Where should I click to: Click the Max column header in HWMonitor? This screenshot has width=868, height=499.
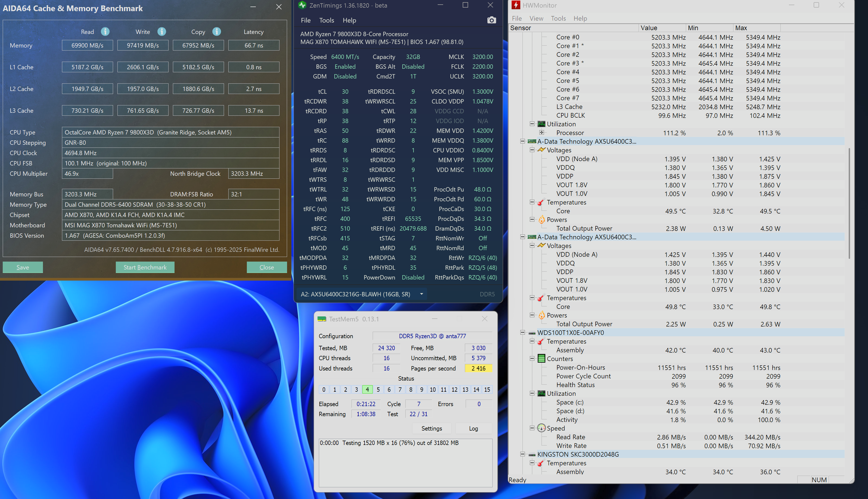[741, 28]
